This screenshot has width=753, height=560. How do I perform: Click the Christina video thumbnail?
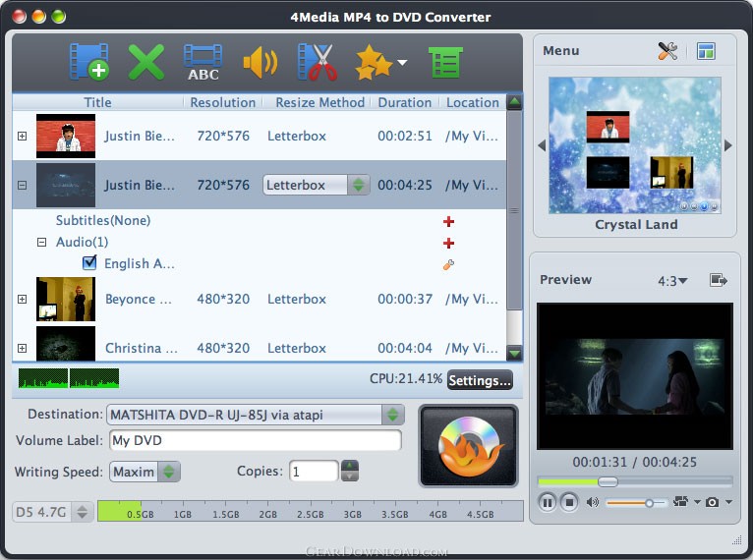point(66,344)
